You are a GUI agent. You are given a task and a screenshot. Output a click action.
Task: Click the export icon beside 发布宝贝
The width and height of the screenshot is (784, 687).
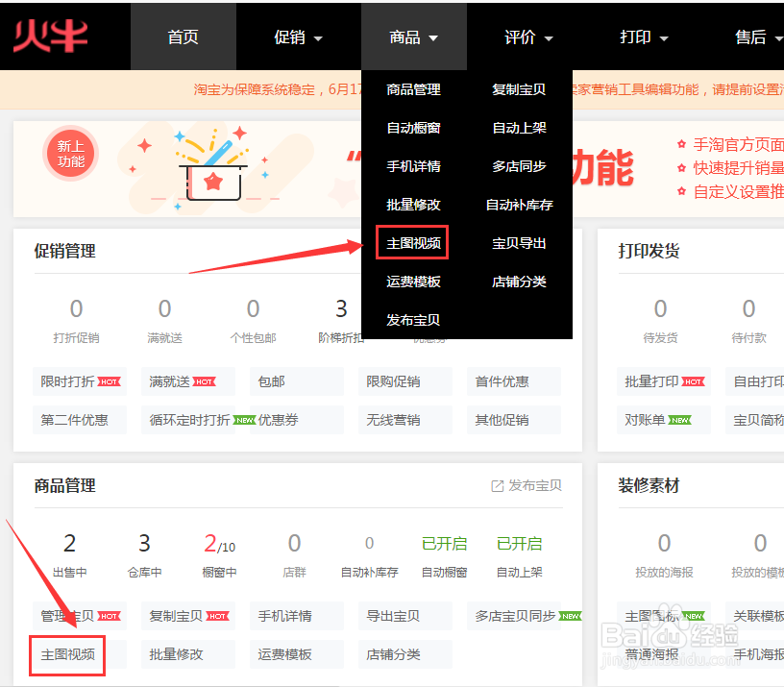point(497,486)
